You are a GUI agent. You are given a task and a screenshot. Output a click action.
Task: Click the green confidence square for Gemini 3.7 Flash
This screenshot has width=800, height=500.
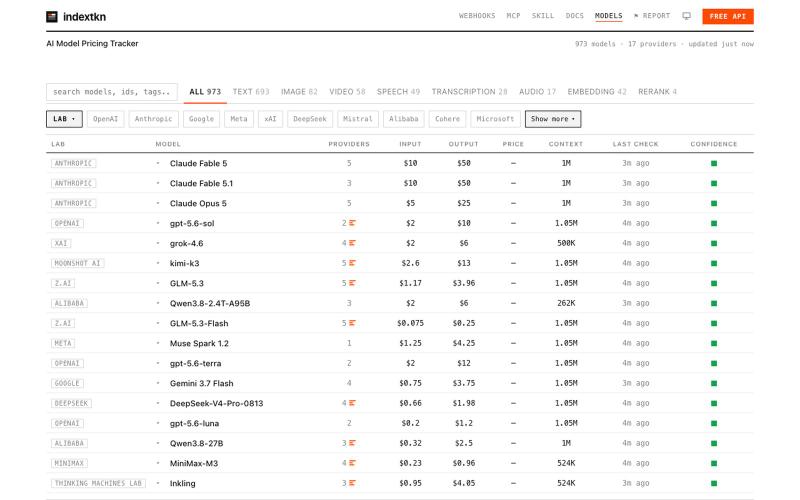click(714, 383)
